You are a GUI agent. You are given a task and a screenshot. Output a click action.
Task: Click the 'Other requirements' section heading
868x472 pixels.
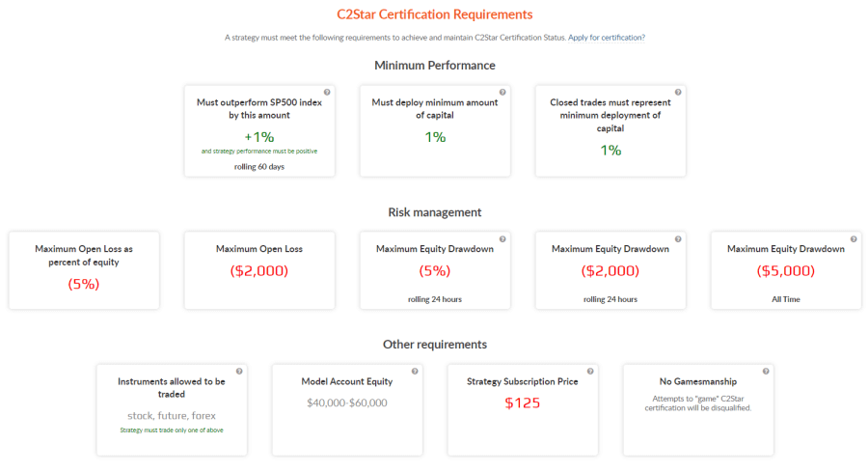tap(435, 344)
